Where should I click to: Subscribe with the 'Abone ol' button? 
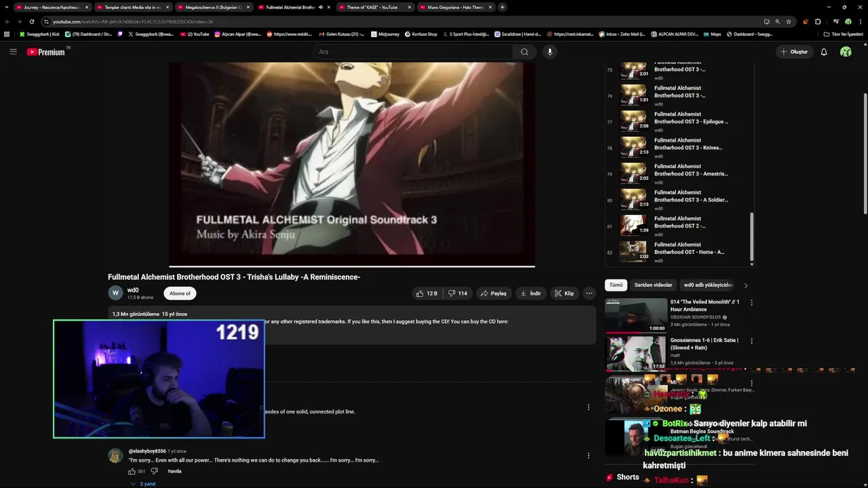pos(180,293)
